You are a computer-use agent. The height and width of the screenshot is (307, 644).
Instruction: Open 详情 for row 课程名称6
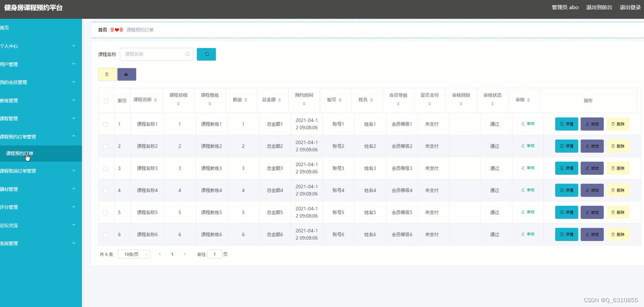(x=567, y=234)
